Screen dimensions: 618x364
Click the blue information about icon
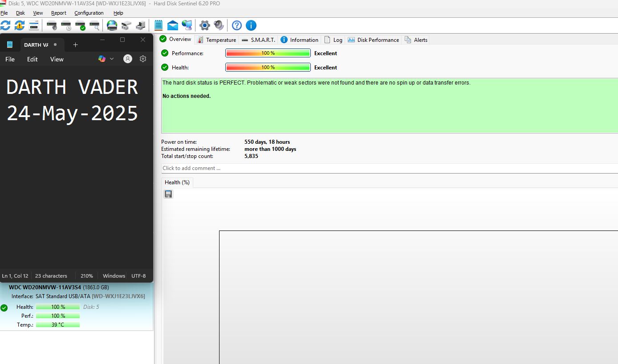tap(251, 25)
